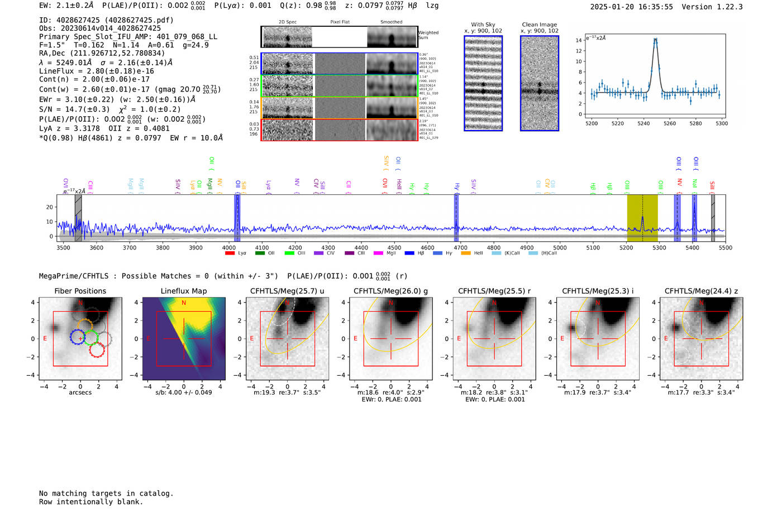Image resolution: width=782 pixels, height=532 pixels.
Task: Open the CFHTLS/Meg(25.5) r band image
Action: [494, 339]
